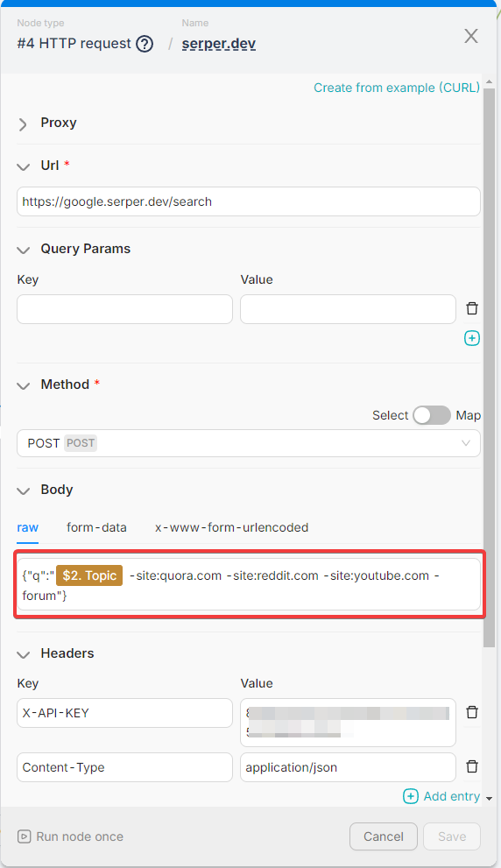The height and width of the screenshot is (868, 501).
Task: Click the Cancel button
Action: point(384,836)
